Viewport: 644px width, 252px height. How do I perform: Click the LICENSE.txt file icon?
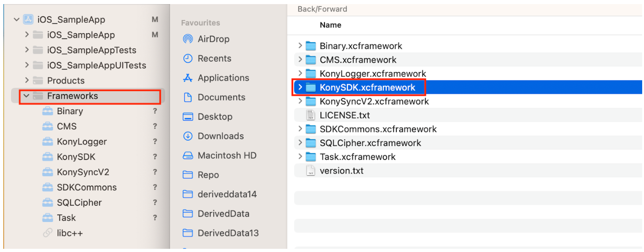coord(310,116)
